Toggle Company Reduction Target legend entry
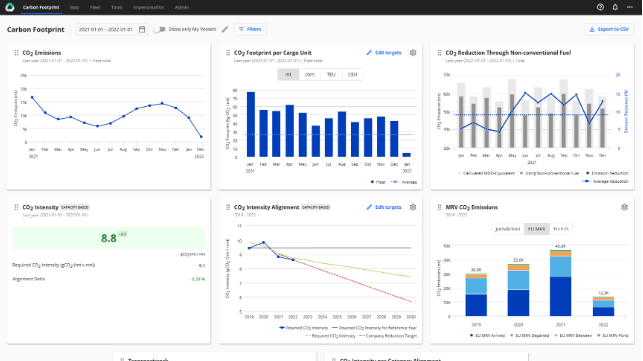 pyautogui.click(x=388, y=336)
